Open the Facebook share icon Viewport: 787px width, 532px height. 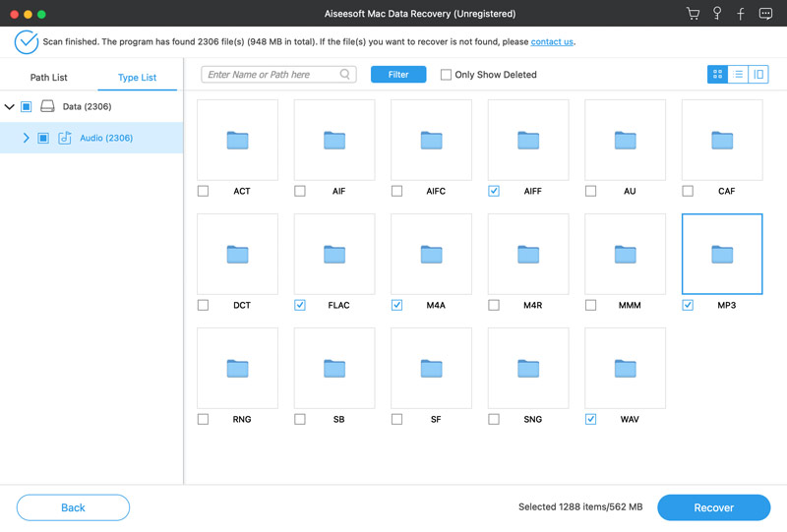741,14
